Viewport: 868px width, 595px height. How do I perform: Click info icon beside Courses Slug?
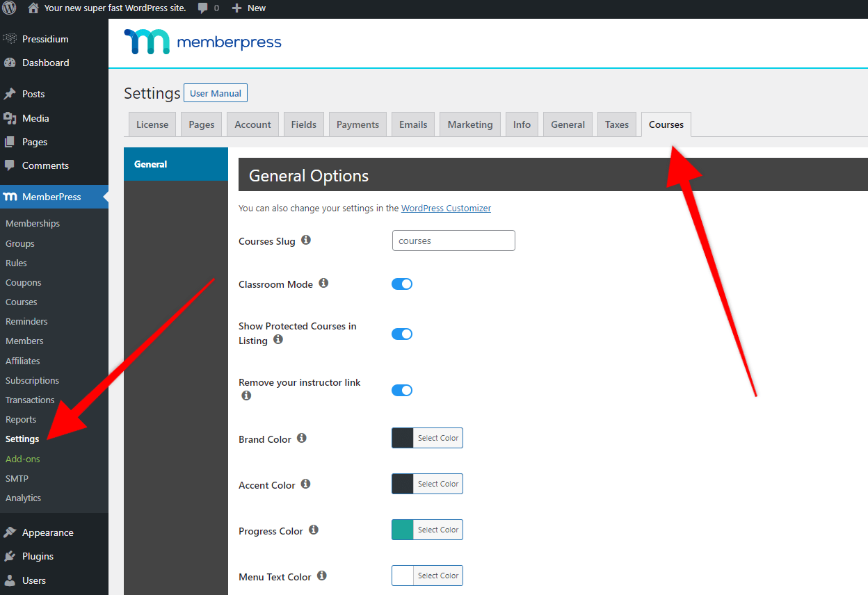click(x=306, y=240)
